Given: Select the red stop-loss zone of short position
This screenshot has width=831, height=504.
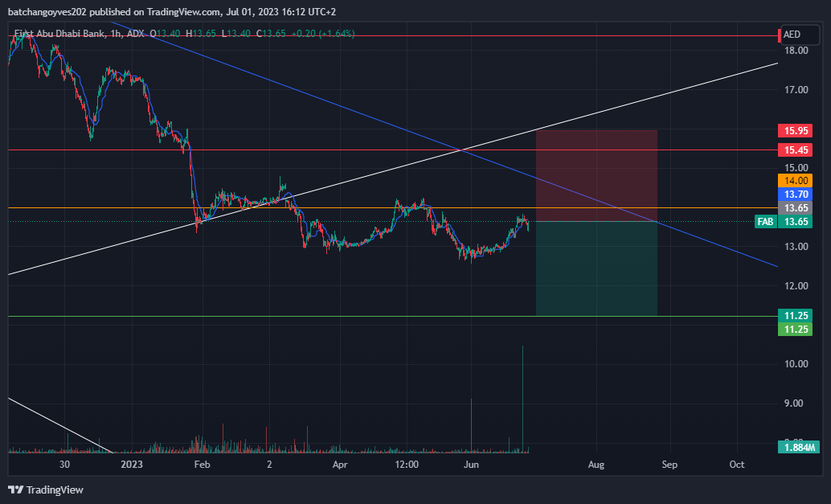Looking at the screenshot, I should pyautogui.click(x=597, y=175).
